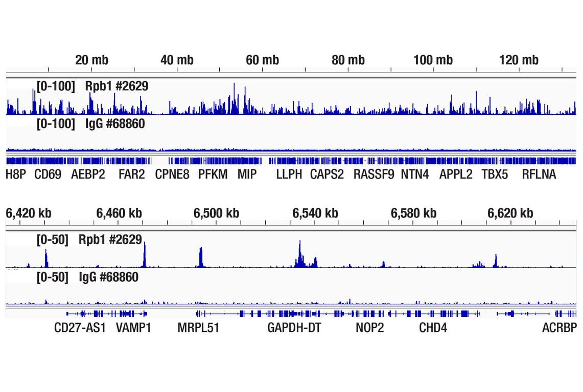Select the [0-50] Rpb1 #2629 track label

[x=89, y=239]
